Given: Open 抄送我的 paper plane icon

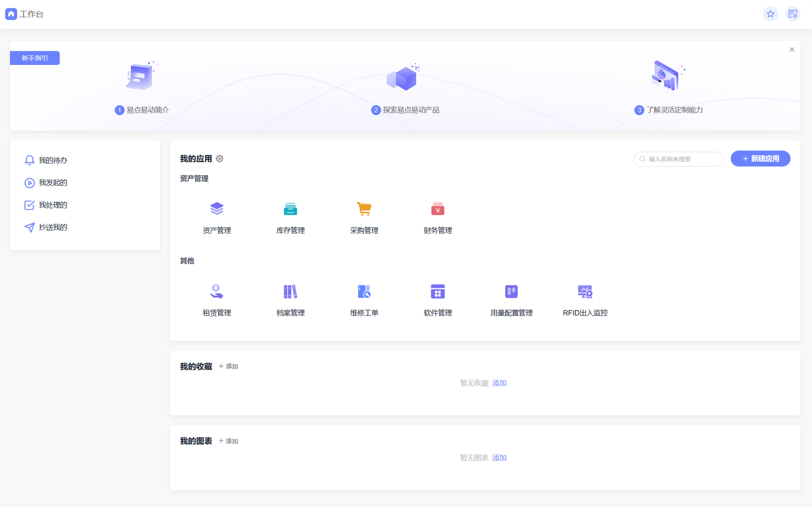Looking at the screenshot, I should coord(29,227).
